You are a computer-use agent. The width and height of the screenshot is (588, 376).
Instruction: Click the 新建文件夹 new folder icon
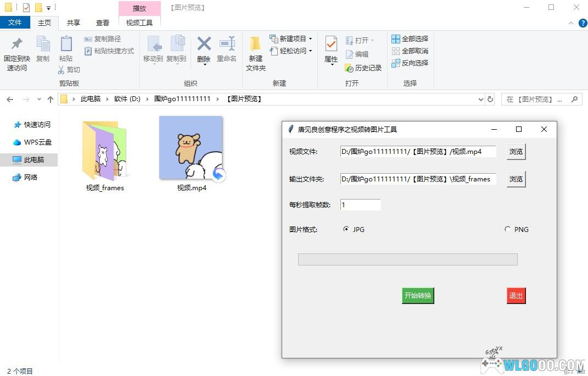coord(255,44)
